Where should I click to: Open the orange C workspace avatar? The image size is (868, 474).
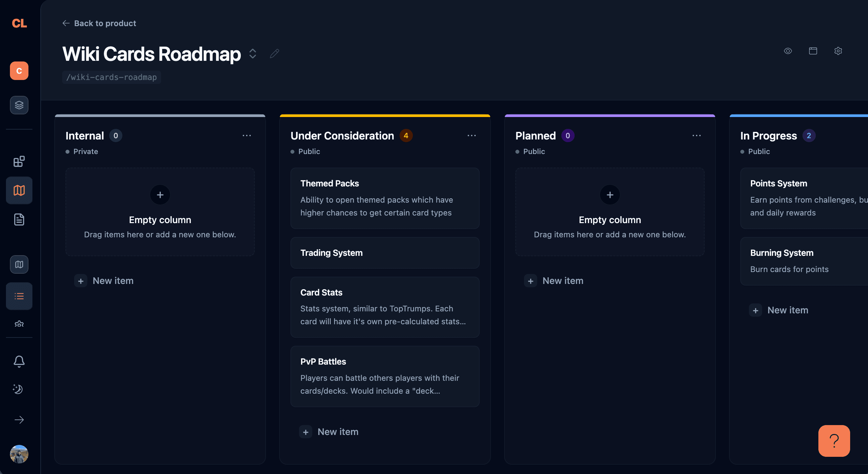pyautogui.click(x=19, y=71)
